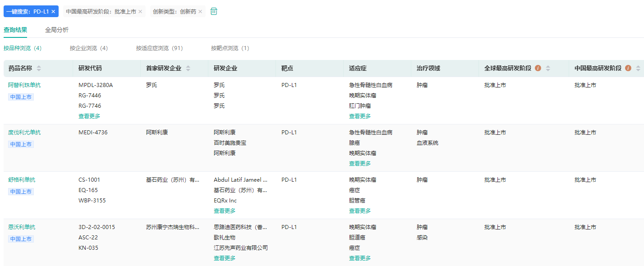
Task: Click info icon next to 全球最高研发阶段
Action: (538, 68)
